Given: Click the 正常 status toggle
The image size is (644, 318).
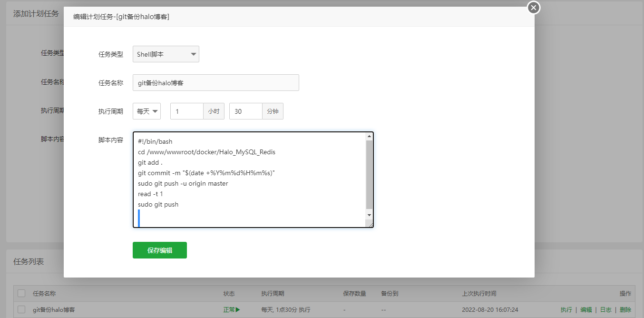Looking at the screenshot, I should tap(232, 309).
